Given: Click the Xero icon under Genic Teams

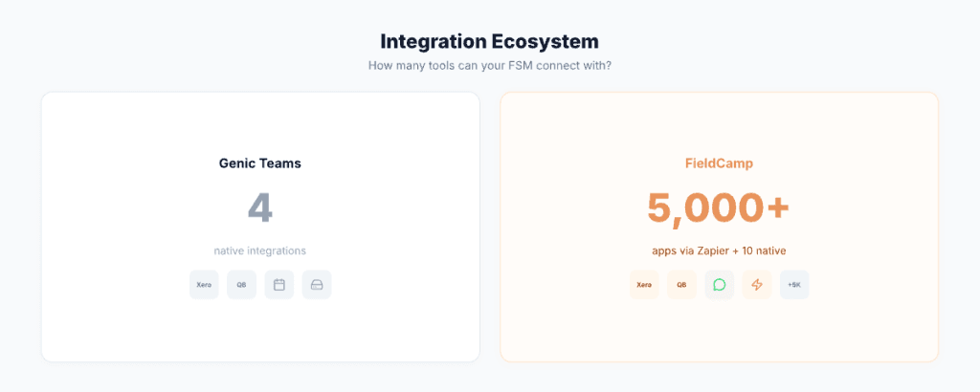Looking at the screenshot, I should pos(204,285).
